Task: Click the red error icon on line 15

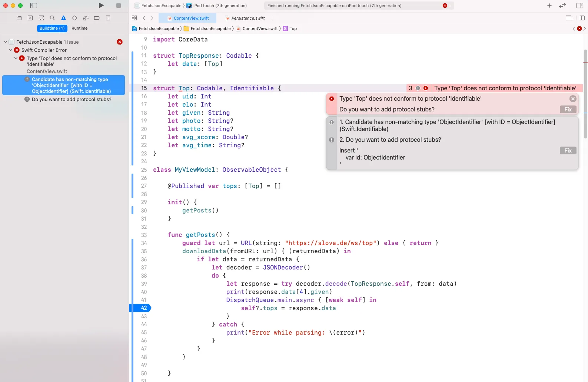Action: [x=426, y=88]
